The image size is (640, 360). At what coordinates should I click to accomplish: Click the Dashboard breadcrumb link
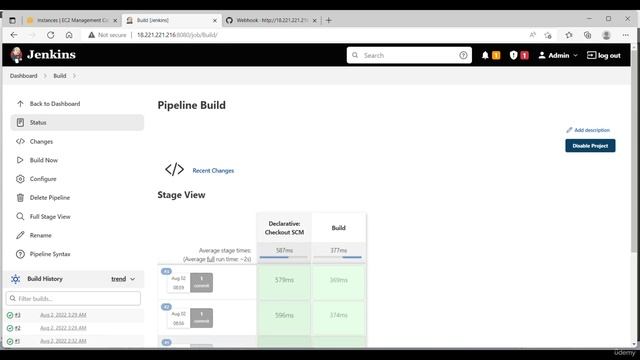pos(23,76)
